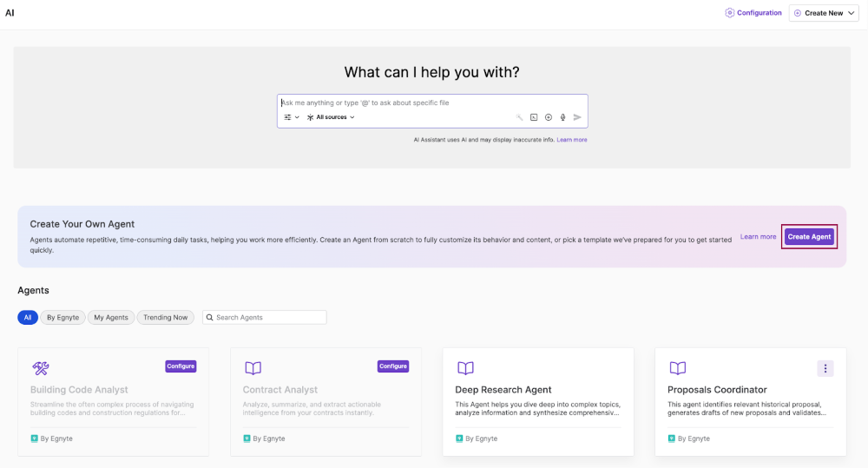Click the prompt library square icon

pyautogui.click(x=535, y=117)
